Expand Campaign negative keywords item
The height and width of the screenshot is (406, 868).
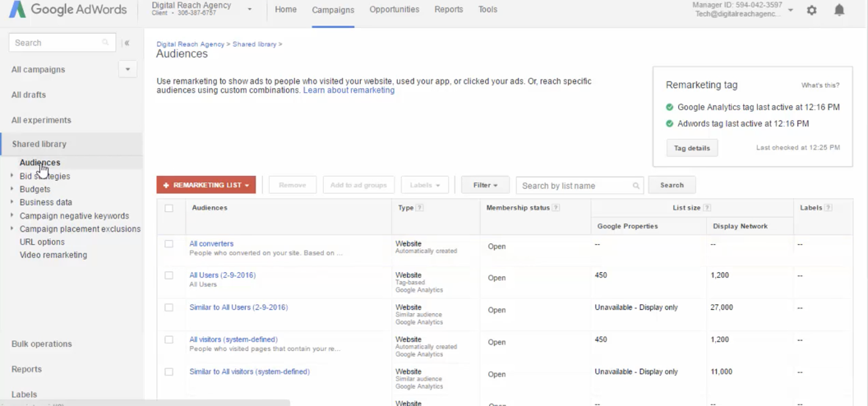click(12, 215)
